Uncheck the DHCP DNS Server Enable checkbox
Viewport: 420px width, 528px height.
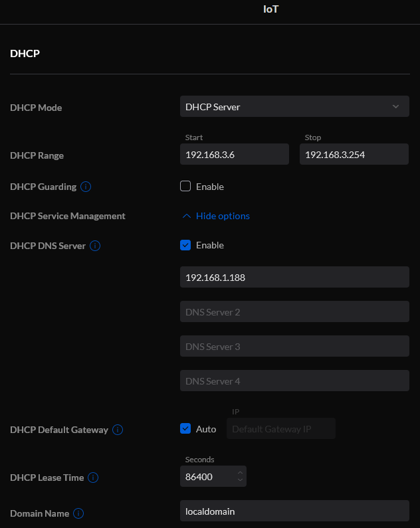(x=185, y=245)
